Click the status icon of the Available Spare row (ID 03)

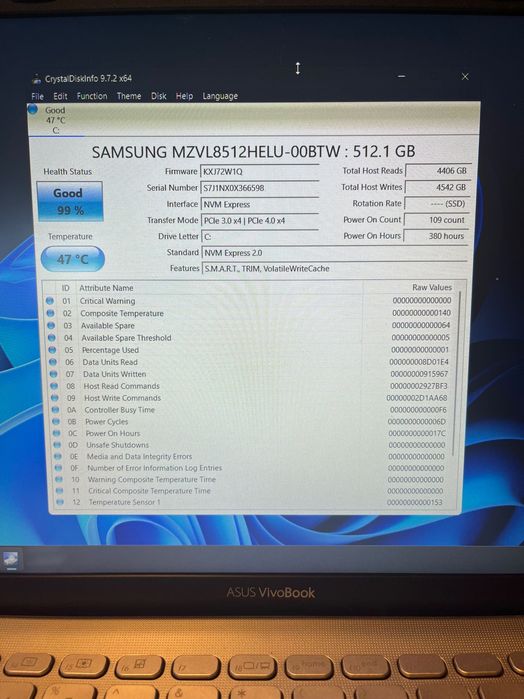(51, 326)
